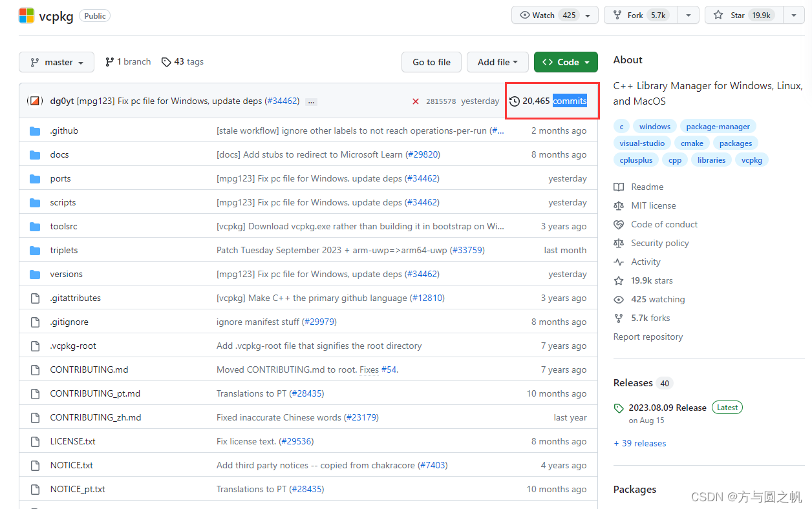Click the vcpkg repository name
This screenshot has width=812, height=509.
pyautogui.click(x=56, y=16)
